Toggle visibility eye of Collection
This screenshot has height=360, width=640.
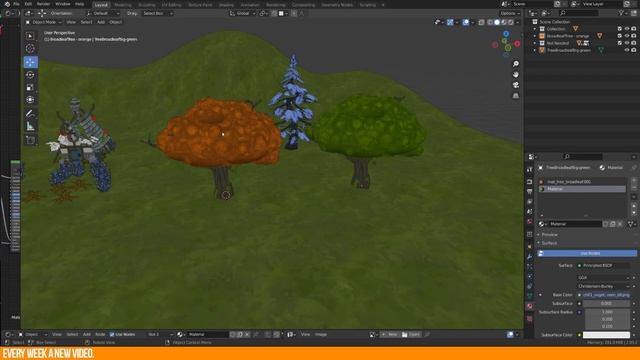(x=627, y=29)
